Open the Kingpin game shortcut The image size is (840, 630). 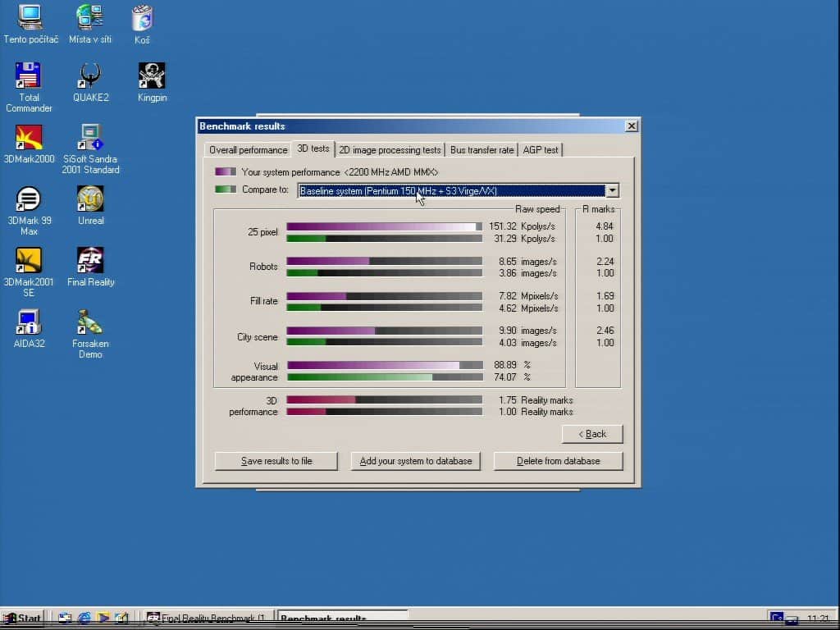click(152, 76)
